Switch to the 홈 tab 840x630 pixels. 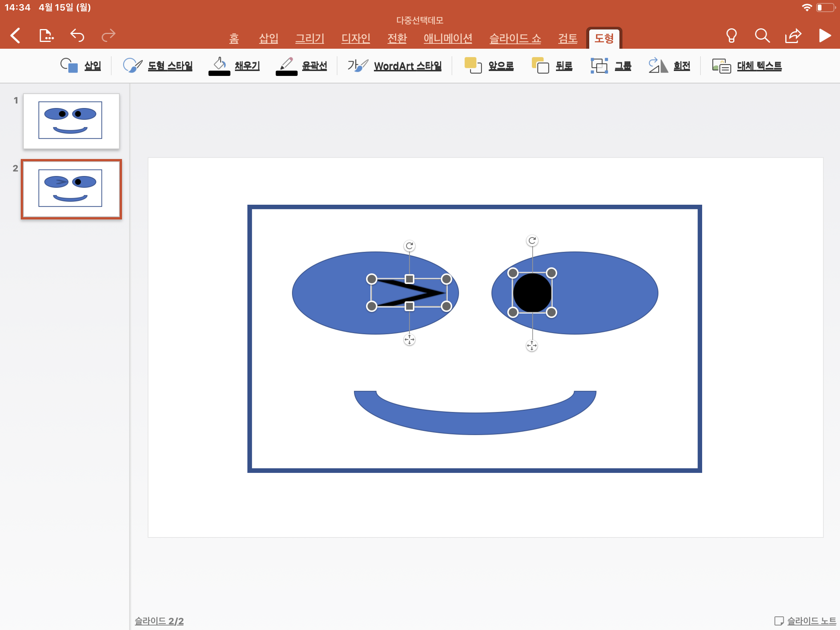[x=234, y=39]
